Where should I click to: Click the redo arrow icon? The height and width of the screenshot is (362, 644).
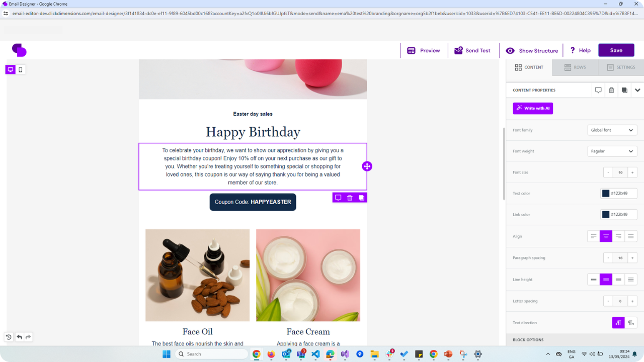pos(28,337)
